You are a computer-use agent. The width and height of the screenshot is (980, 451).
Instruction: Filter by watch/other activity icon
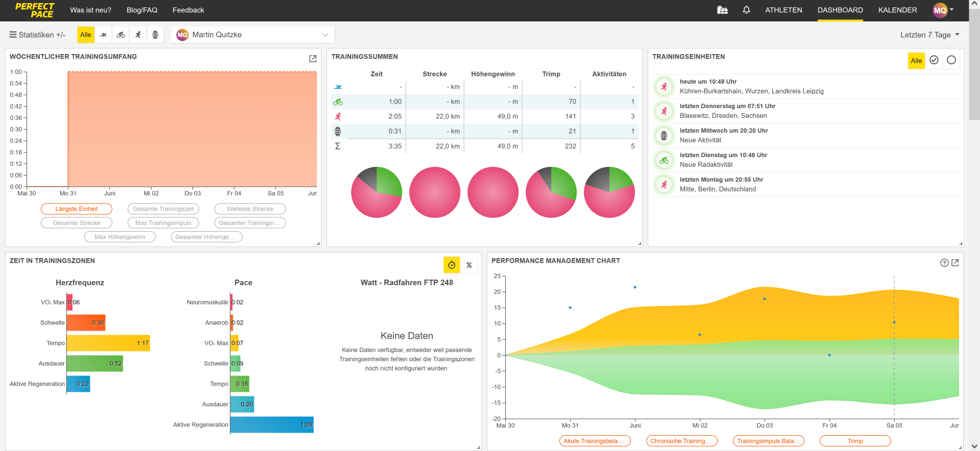tap(156, 35)
